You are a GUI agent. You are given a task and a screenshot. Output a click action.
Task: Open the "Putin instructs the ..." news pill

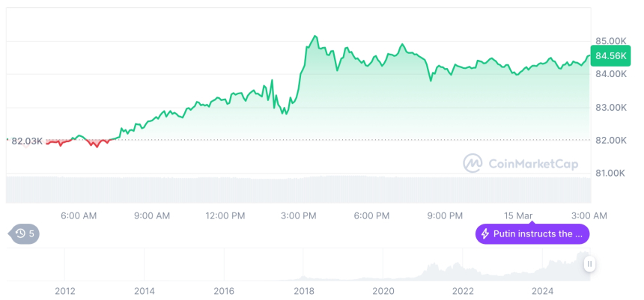coord(532,234)
